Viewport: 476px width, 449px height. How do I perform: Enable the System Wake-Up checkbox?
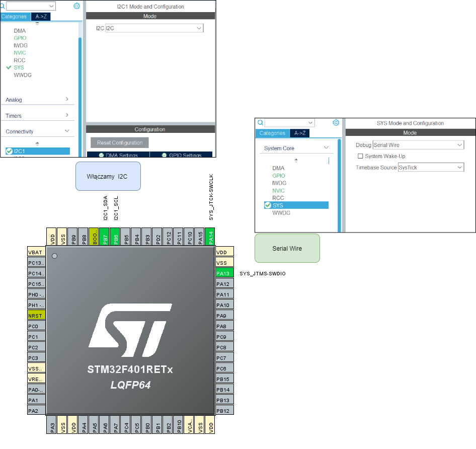(360, 157)
